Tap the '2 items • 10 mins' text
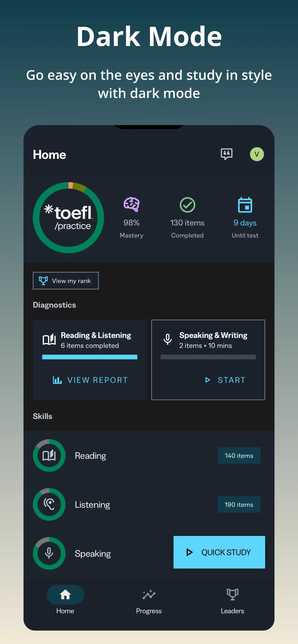This screenshot has width=298, height=644. pyautogui.click(x=206, y=345)
